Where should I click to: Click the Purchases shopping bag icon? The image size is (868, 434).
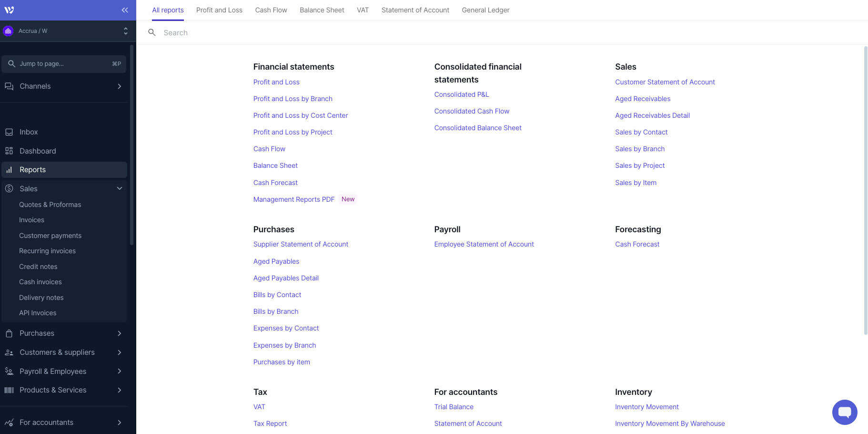[x=9, y=333]
